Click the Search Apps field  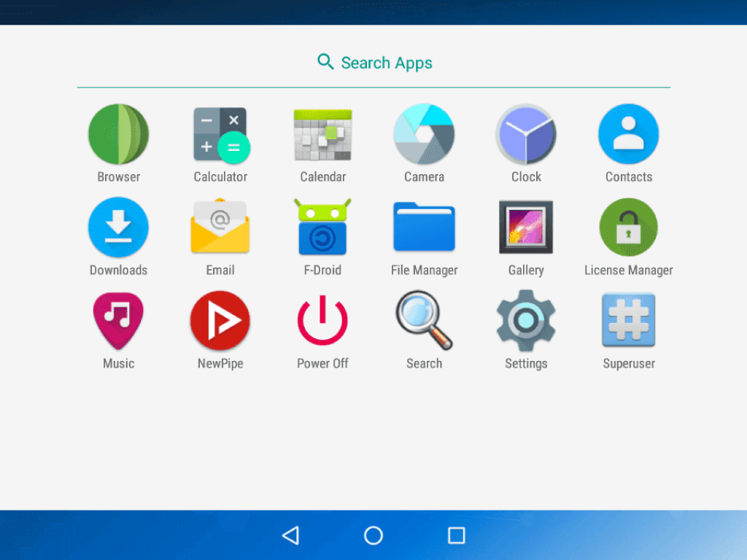point(374,63)
